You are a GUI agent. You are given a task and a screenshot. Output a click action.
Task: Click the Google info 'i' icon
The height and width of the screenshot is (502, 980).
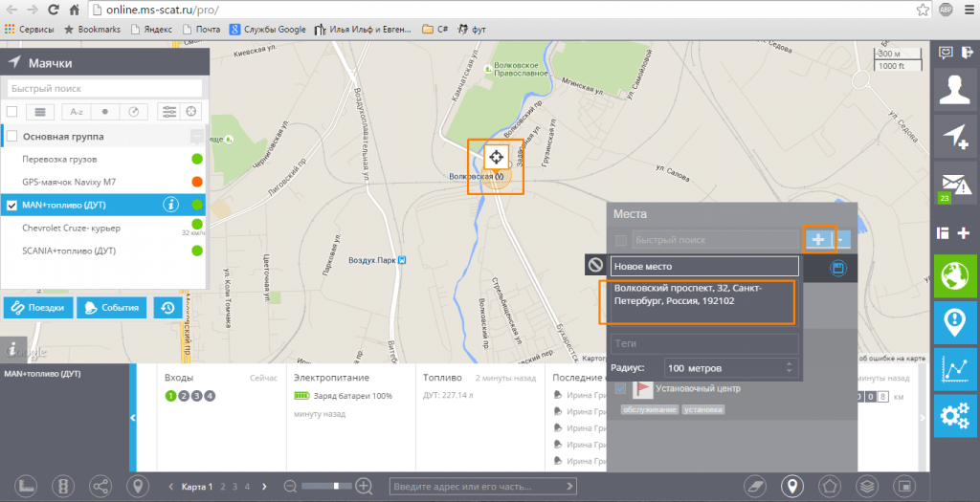[11, 348]
